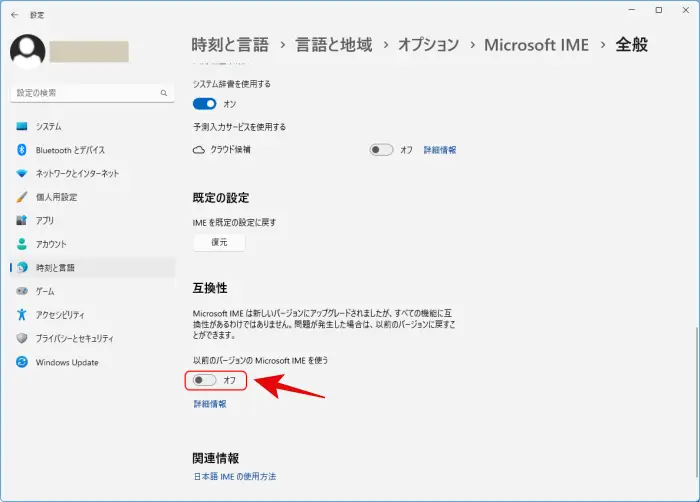Open the ゲーム category
This screenshot has width=700, height=502.
click(x=92, y=291)
